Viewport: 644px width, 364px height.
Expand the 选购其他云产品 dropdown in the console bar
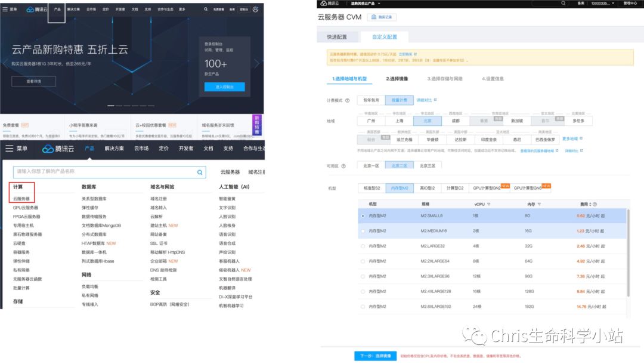(x=366, y=4)
